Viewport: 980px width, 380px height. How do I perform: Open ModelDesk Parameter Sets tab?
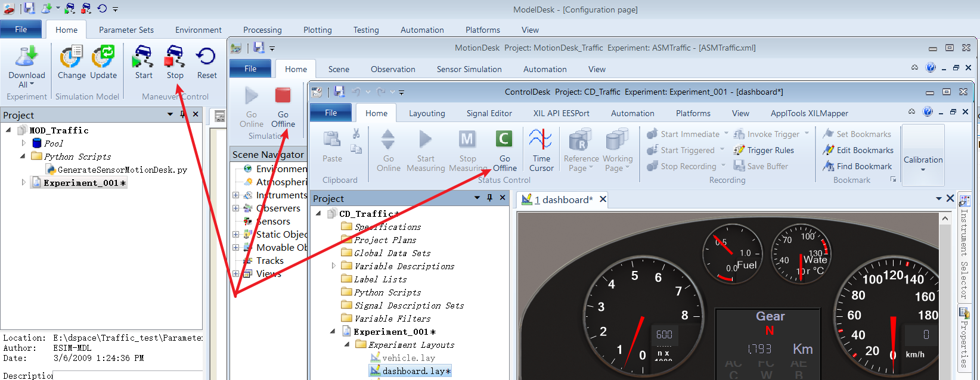pyautogui.click(x=126, y=30)
